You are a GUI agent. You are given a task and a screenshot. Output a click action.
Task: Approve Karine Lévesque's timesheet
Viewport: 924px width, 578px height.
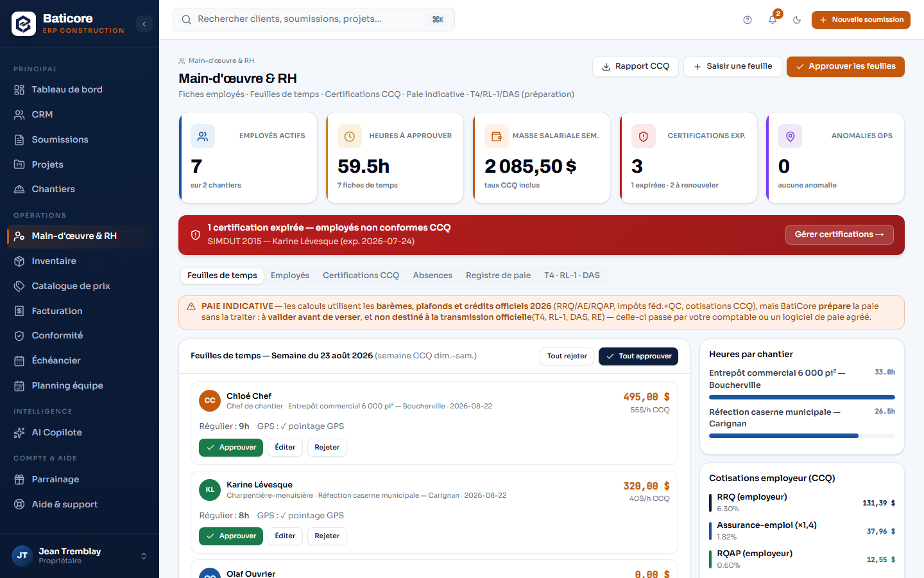231,536
